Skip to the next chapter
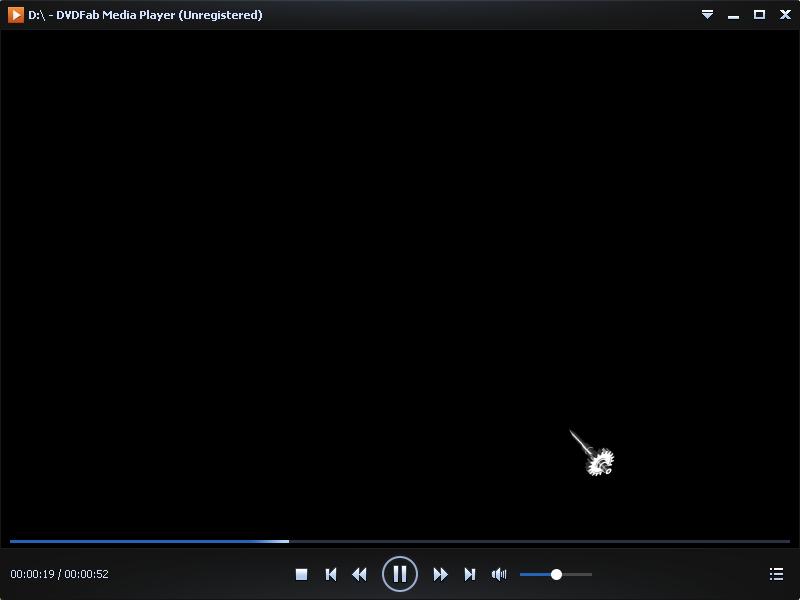 [x=469, y=574]
